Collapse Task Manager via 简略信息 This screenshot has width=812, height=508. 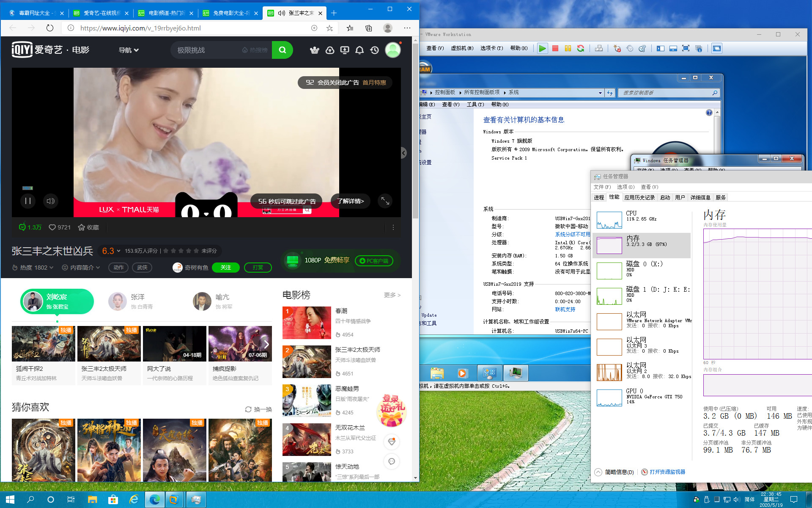pos(614,472)
